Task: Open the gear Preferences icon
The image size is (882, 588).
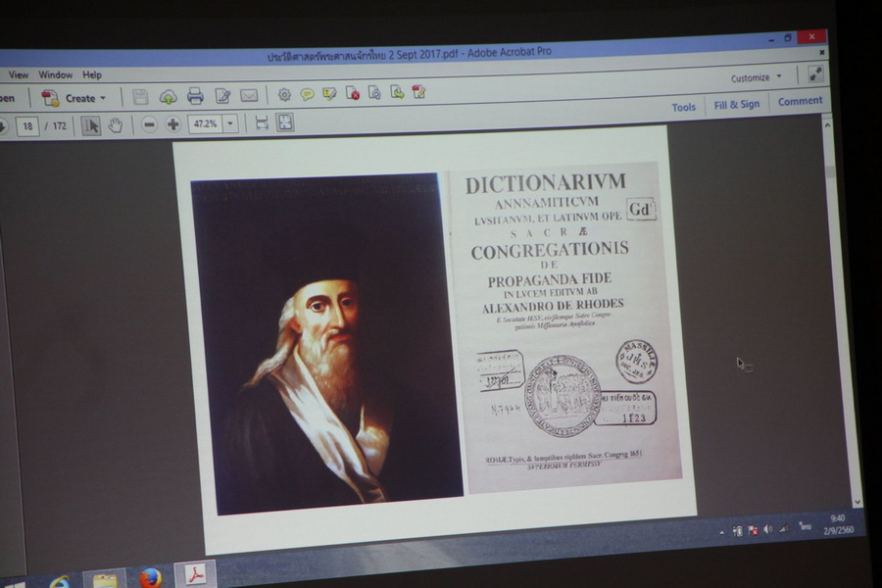Action: 284,94
